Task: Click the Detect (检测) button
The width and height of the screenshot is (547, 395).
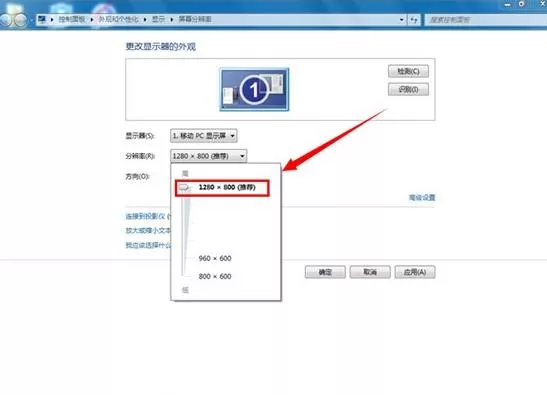Action: [x=408, y=71]
